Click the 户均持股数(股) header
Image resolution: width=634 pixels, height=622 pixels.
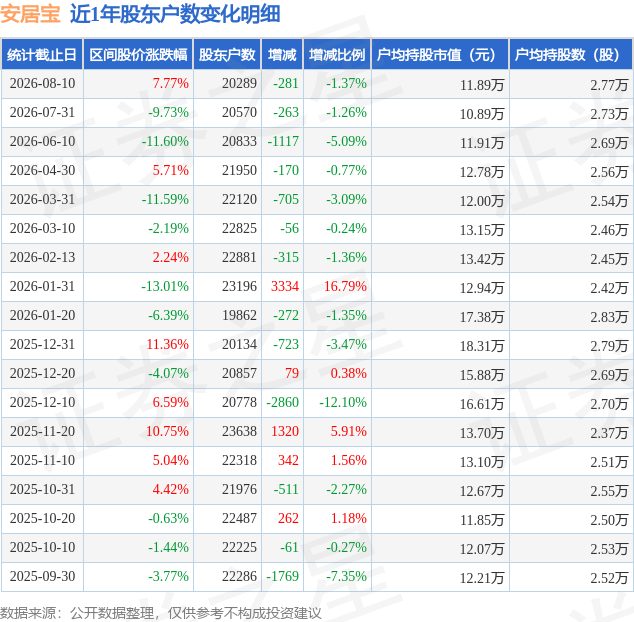[571, 55]
